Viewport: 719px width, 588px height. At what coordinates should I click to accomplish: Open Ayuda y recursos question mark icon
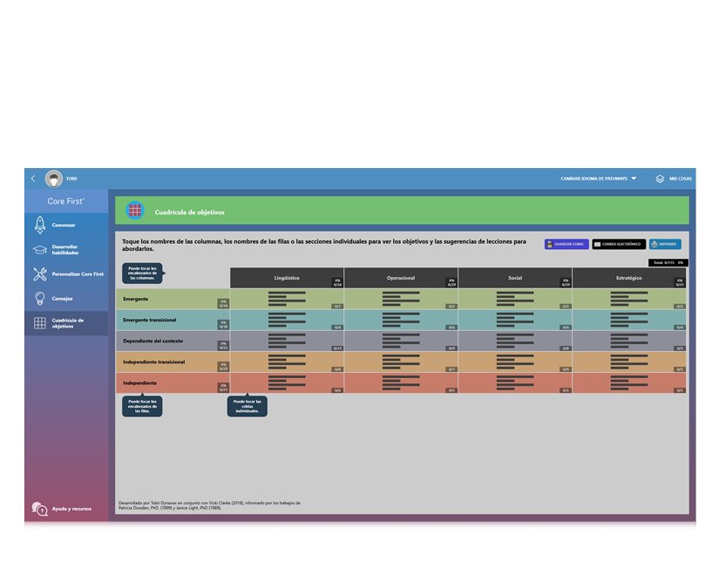coord(38,510)
